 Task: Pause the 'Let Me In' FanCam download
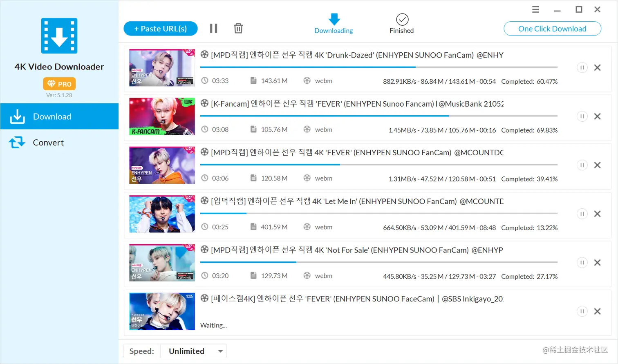pyautogui.click(x=582, y=214)
